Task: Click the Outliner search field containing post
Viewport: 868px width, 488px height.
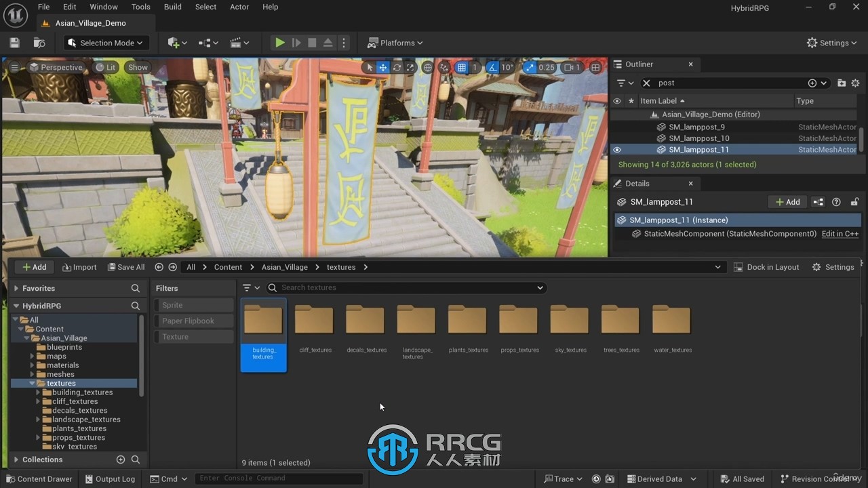Action: (731, 83)
